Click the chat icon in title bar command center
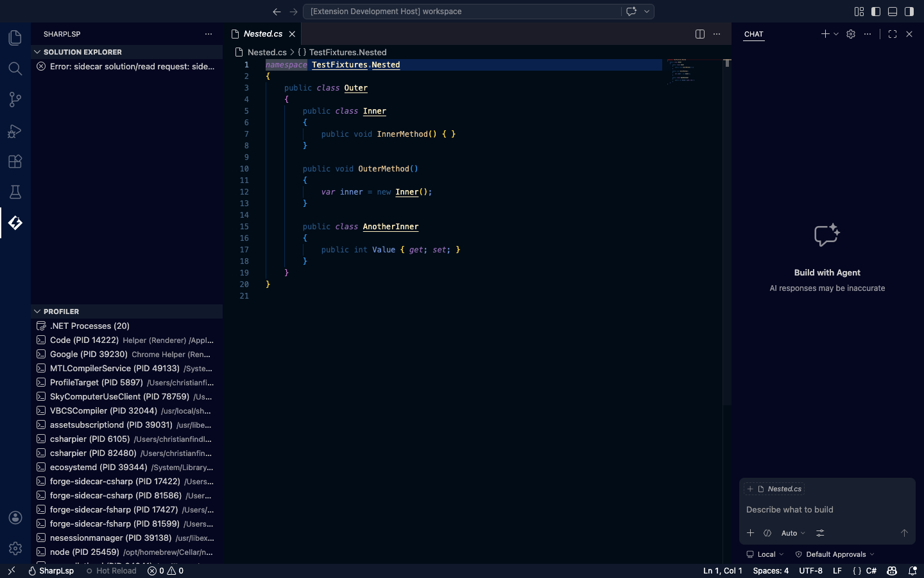The height and width of the screenshot is (578, 924). 631,12
